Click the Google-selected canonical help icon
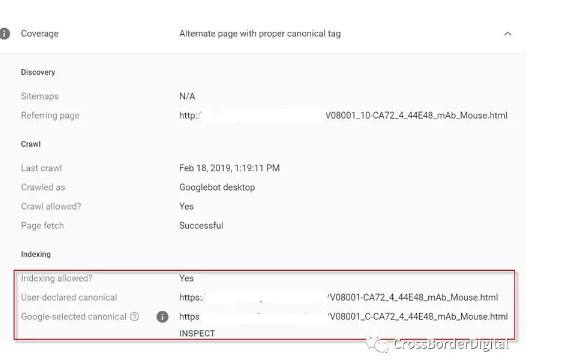 pos(135,317)
